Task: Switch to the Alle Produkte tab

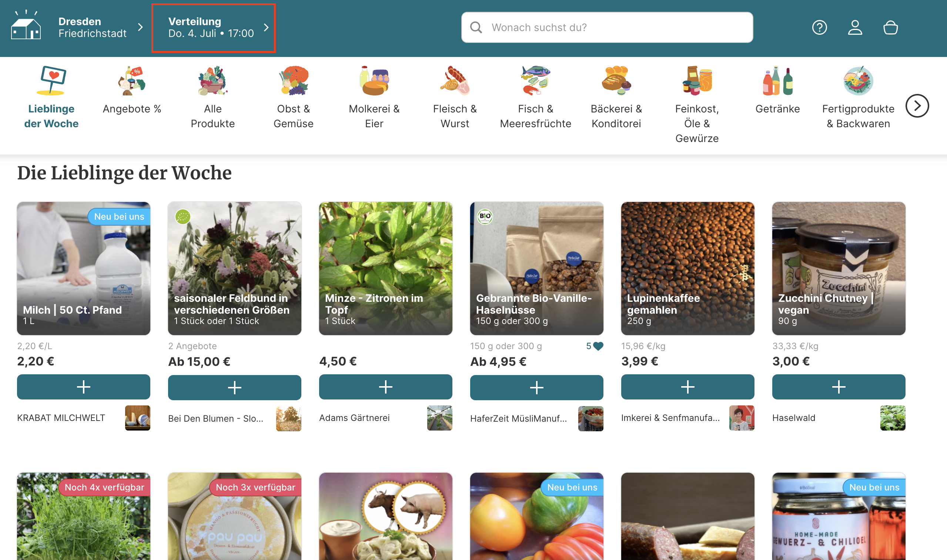Action: click(213, 97)
